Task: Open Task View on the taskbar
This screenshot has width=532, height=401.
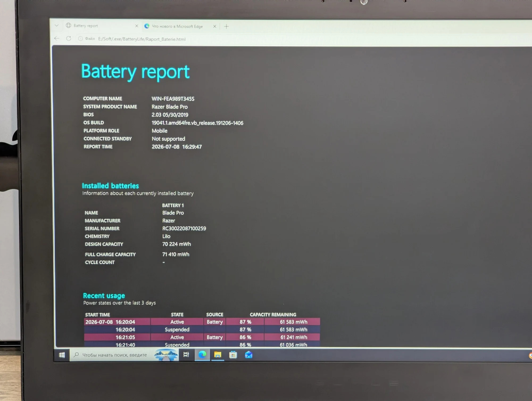Action: tap(186, 354)
